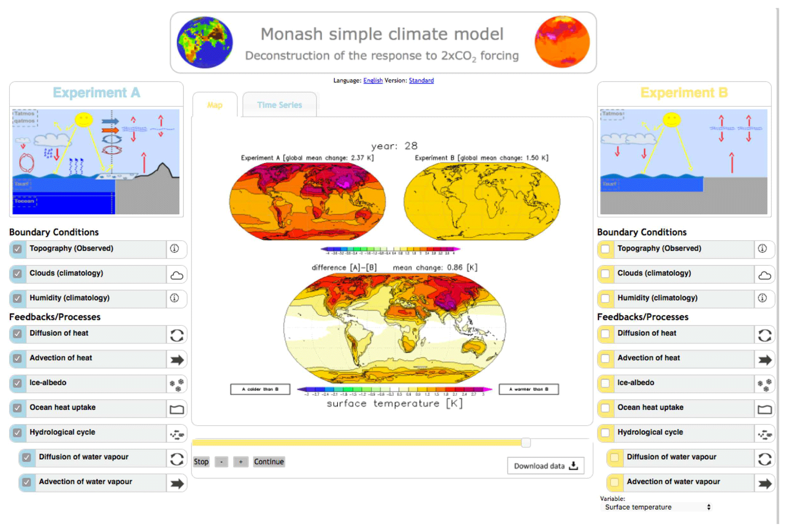Click circular arrows icon for Experiment A Diffusion of heat

tap(176, 335)
